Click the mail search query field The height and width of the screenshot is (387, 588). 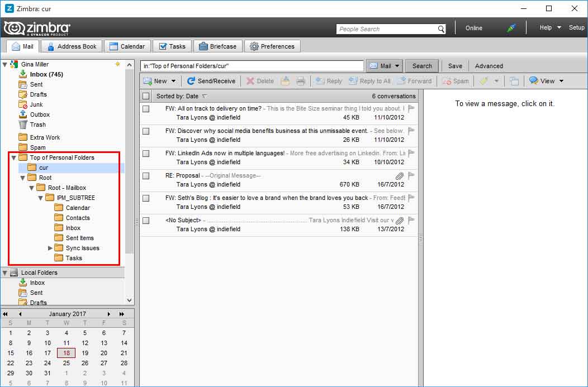(x=252, y=66)
